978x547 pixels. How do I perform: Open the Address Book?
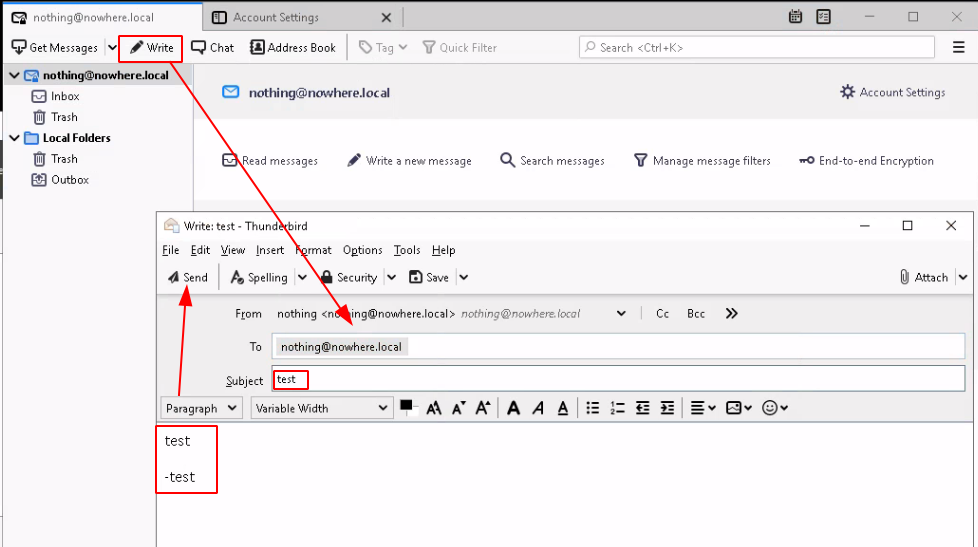[293, 47]
